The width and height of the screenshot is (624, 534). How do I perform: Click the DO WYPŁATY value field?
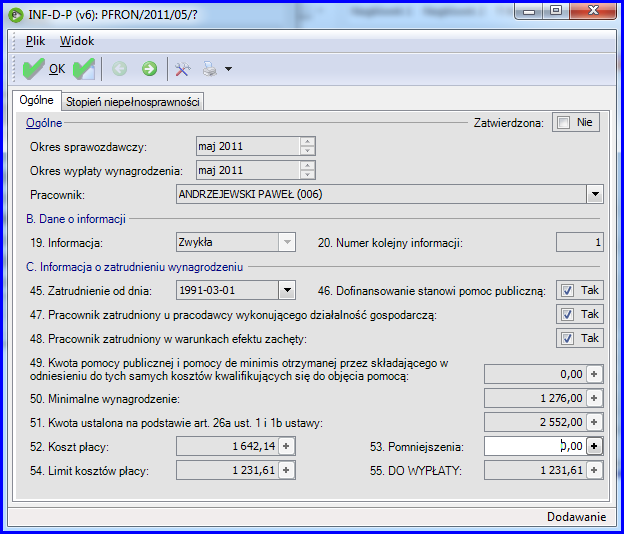[x=535, y=470]
